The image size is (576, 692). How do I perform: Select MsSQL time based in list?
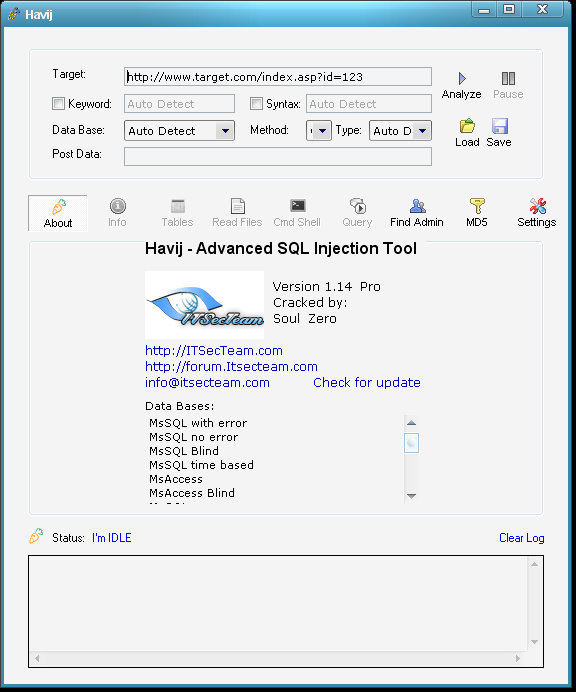pos(201,465)
